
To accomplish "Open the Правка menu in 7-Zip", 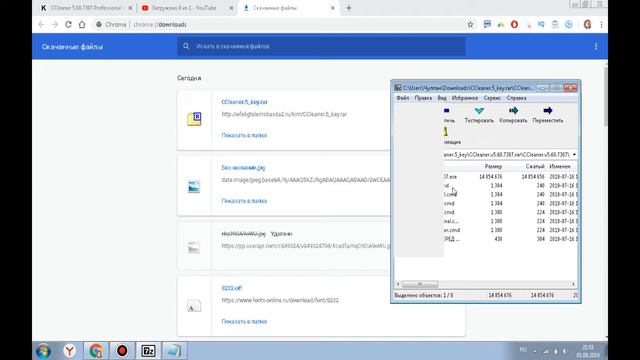I will click(423, 98).
